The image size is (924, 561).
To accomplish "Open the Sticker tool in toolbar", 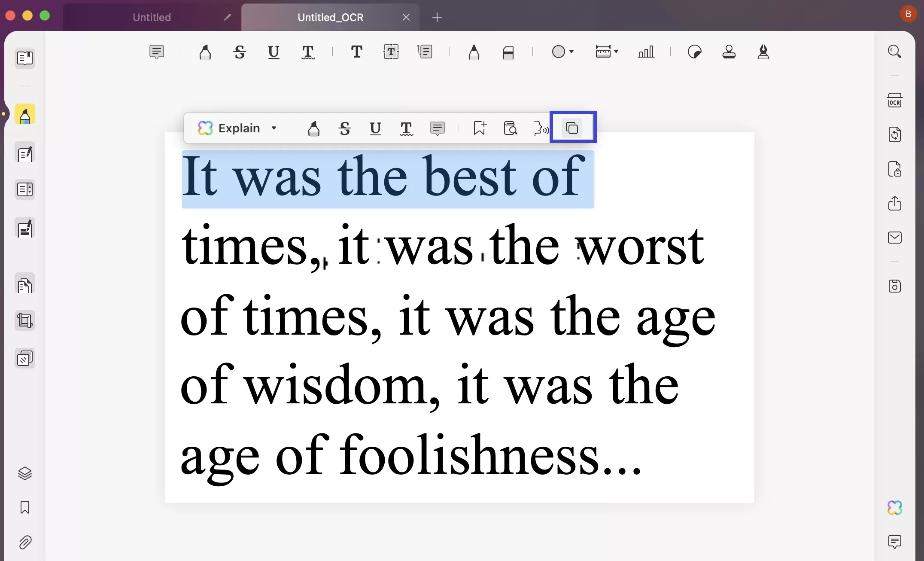I will point(694,52).
